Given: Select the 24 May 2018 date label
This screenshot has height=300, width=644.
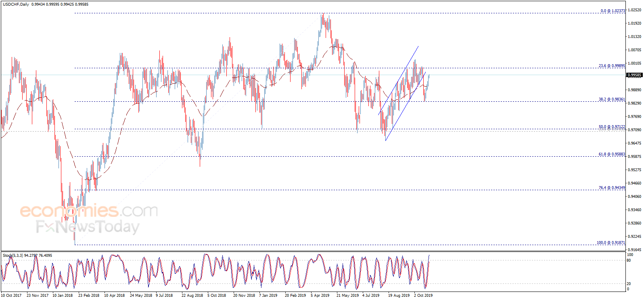Looking at the screenshot, I should 141,296.
